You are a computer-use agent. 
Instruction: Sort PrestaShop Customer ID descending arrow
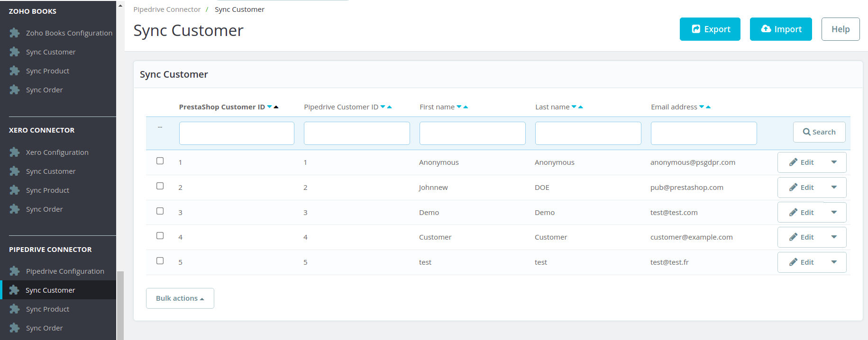[270, 107]
